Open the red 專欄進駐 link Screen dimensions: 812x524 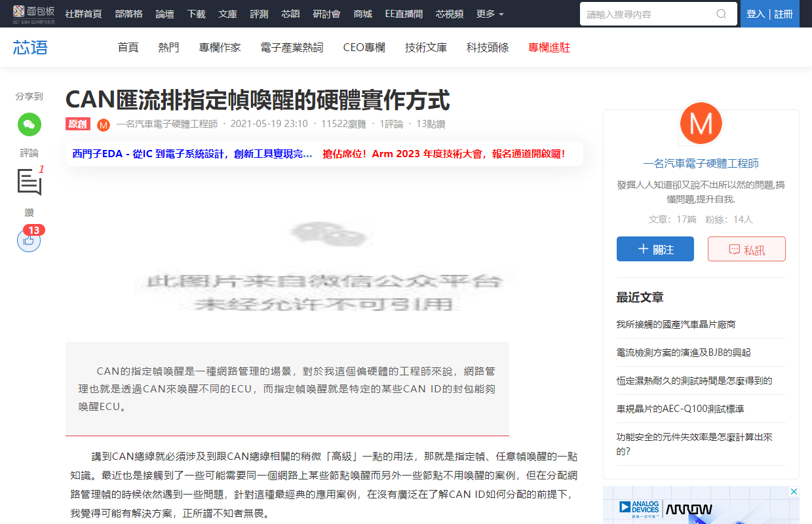549,47
